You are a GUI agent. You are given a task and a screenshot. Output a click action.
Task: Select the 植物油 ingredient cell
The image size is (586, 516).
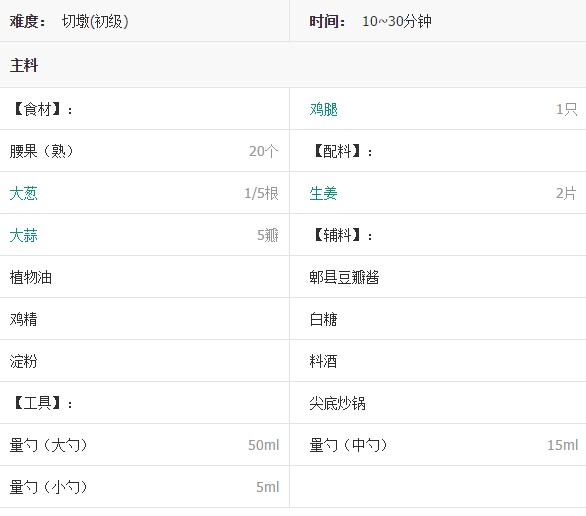click(145, 277)
